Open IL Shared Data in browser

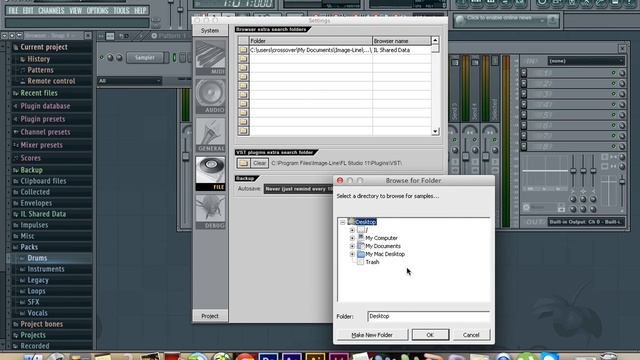tap(43, 214)
